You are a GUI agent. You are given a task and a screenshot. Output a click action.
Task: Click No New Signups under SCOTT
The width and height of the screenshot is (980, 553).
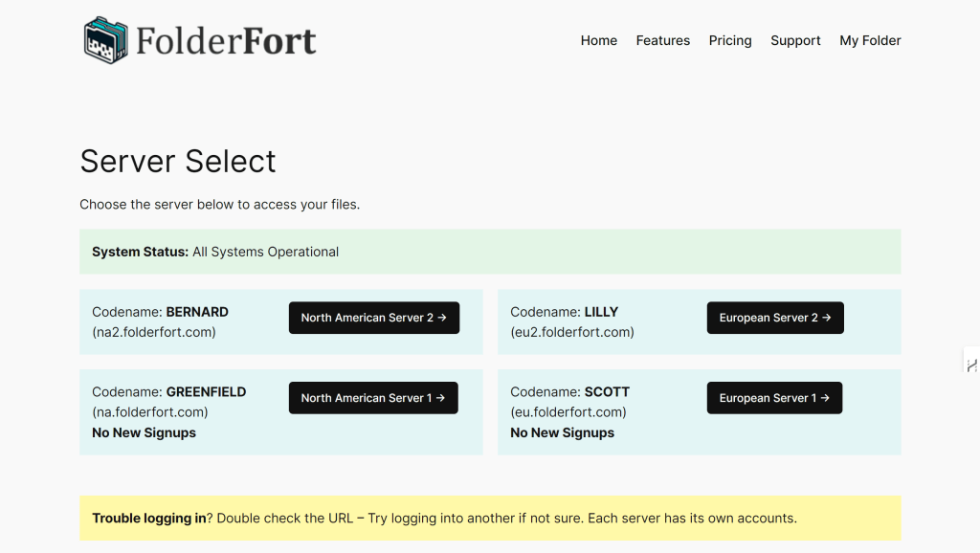(x=562, y=432)
